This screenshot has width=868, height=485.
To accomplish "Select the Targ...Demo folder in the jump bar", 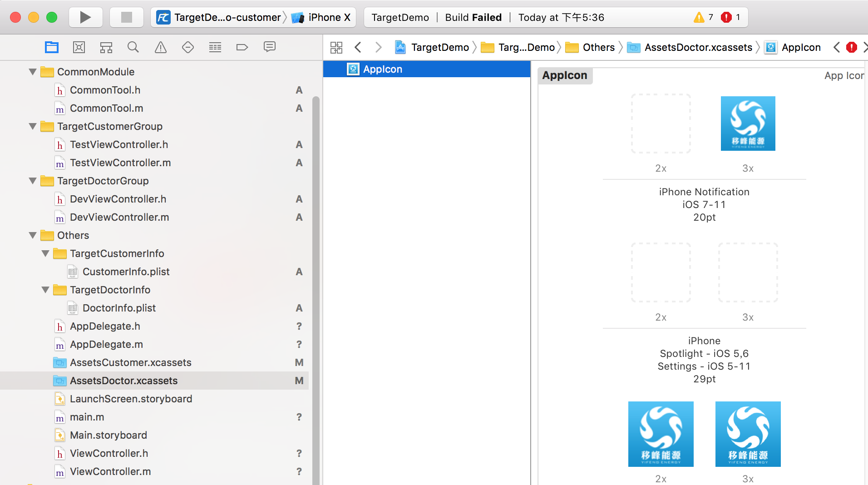I will [518, 47].
